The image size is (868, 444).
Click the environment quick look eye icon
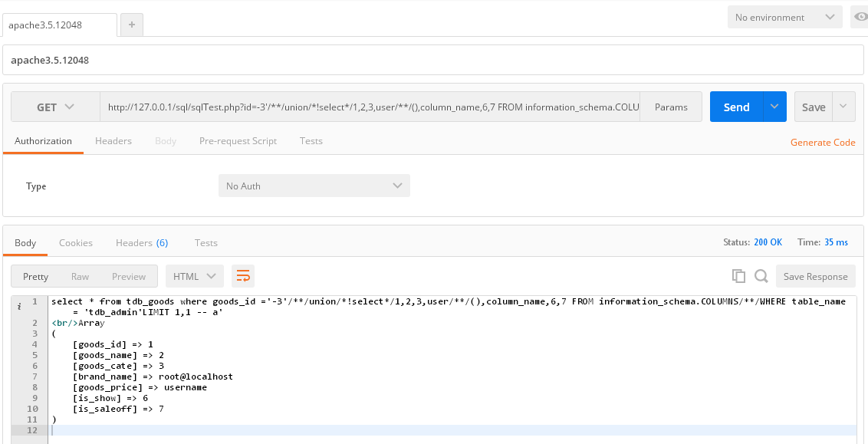[861, 17]
